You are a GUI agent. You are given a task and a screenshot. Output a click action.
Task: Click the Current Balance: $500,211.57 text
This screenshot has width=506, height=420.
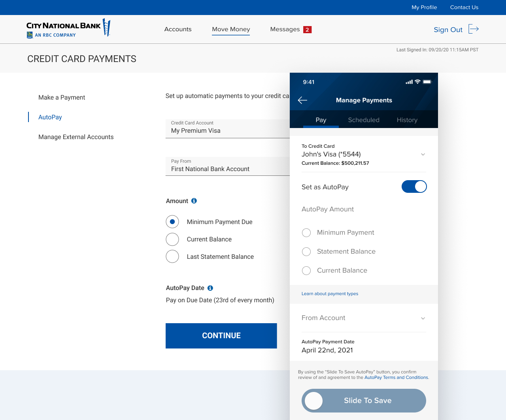335,163
